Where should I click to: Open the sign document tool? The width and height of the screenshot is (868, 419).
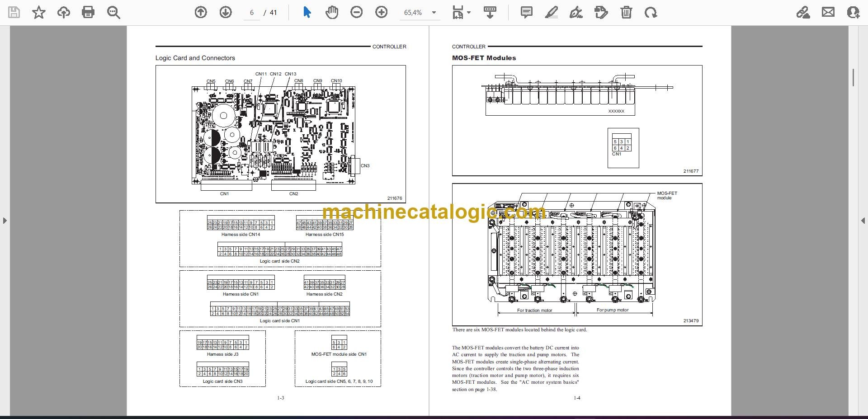tap(576, 13)
